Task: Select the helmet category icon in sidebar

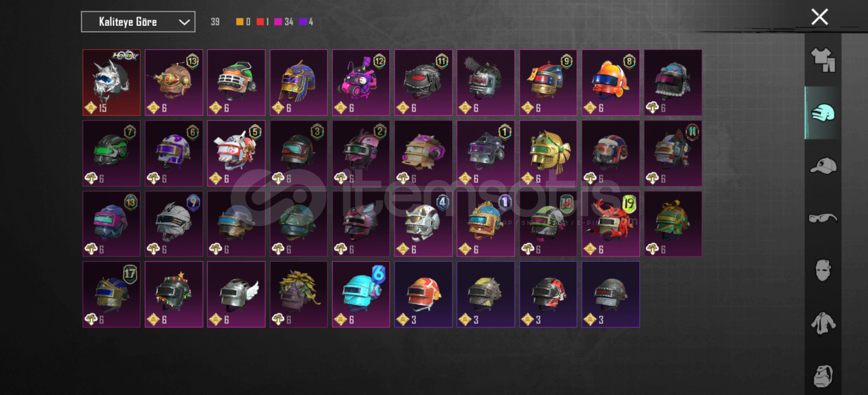Action: pos(823,113)
